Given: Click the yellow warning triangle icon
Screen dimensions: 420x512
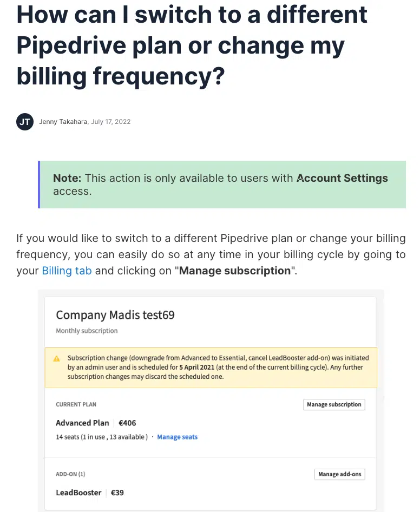Looking at the screenshot, I should [x=56, y=358].
